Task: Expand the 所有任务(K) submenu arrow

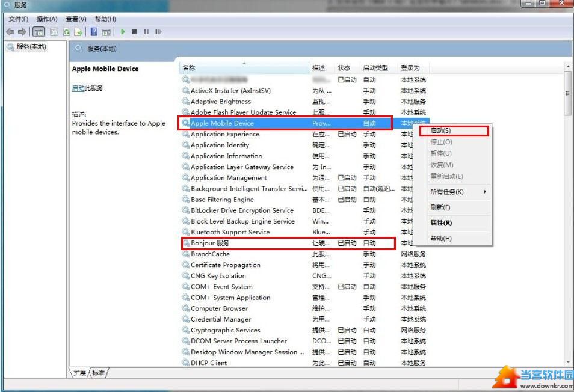Action: click(485, 192)
